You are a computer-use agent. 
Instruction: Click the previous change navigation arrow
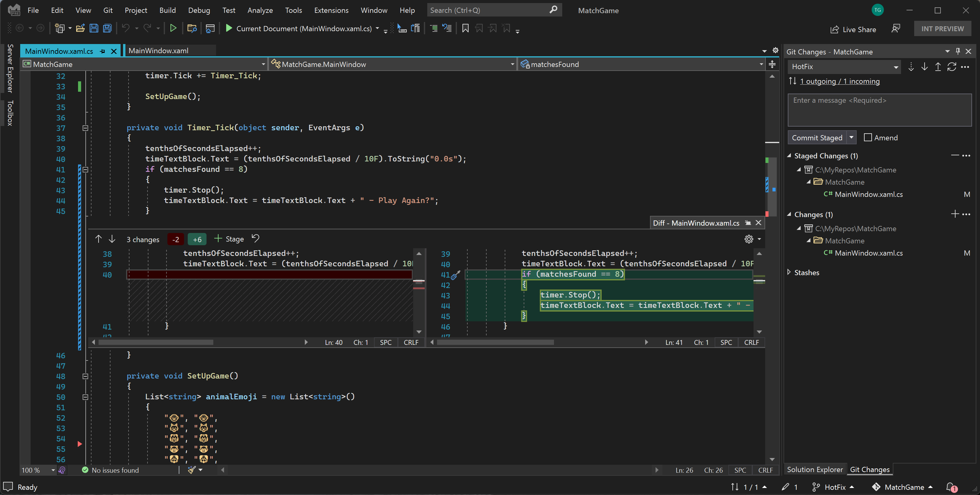[99, 239]
